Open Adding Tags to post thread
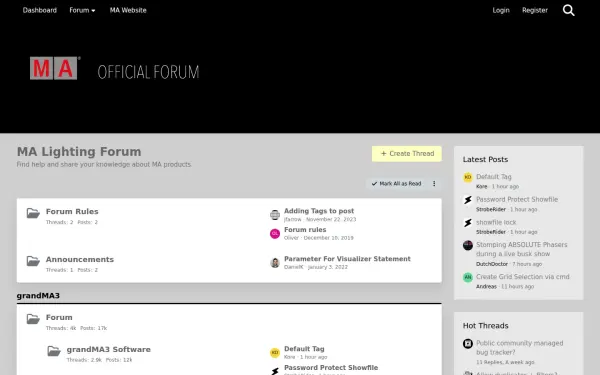The width and height of the screenshot is (600, 375). point(319,211)
